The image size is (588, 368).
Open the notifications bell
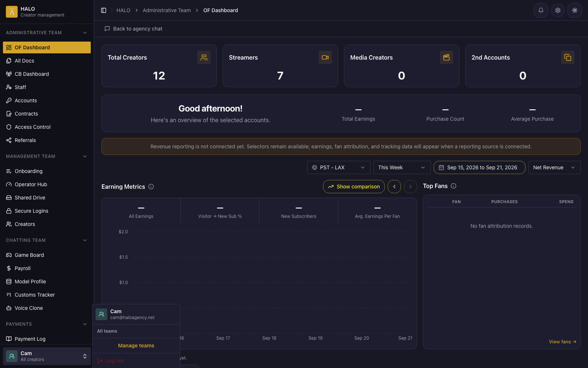coord(541,10)
